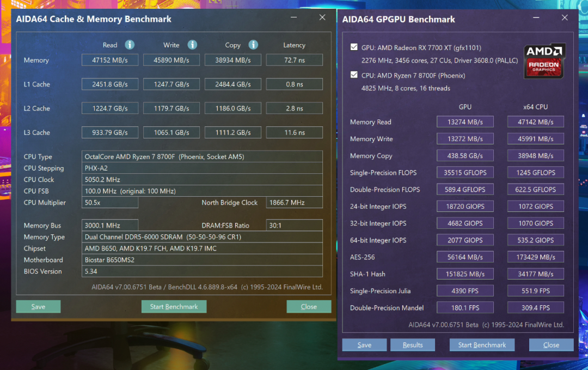
Task: Select GPU AES-256 value 56164 MB/s
Action: click(465, 257)
